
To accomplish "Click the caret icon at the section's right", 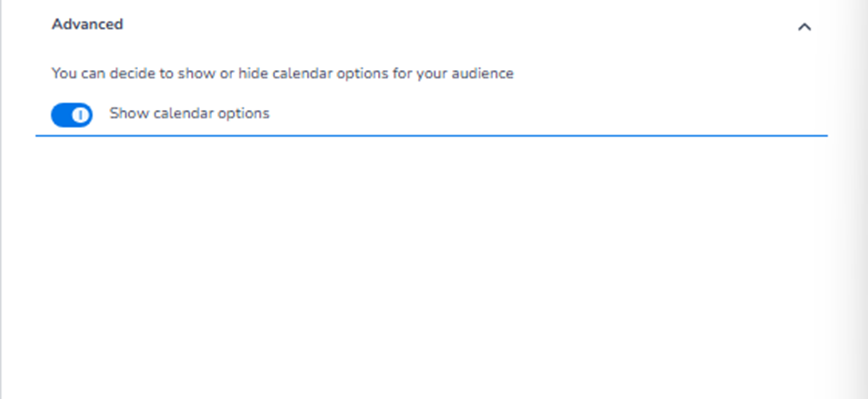I will pos(804,27).
